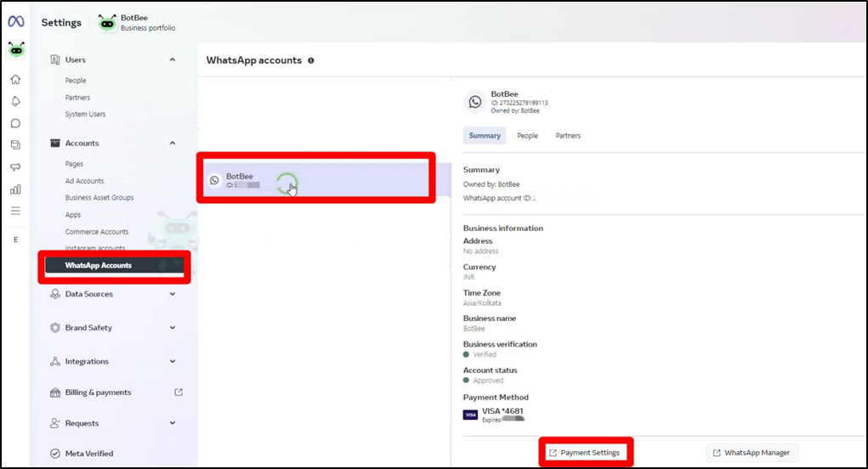
Task: Collapse the Users section
Action: tap(173, 60)
